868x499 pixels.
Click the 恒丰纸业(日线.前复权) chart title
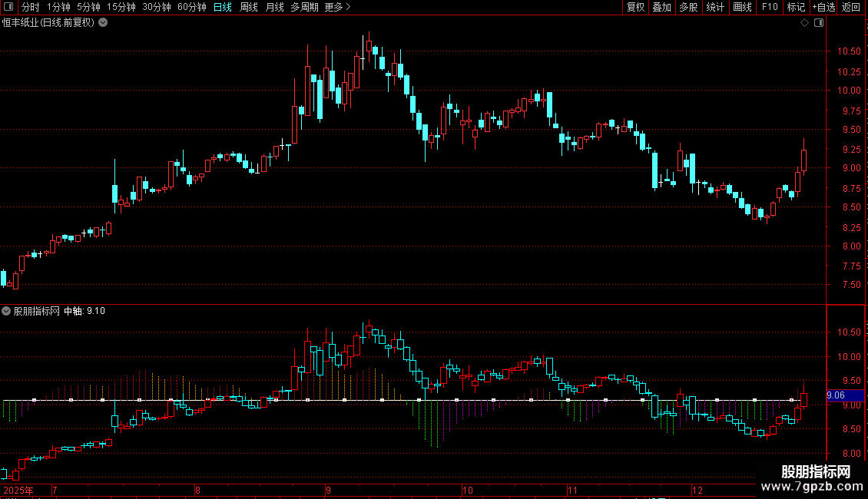pos(48,23)
